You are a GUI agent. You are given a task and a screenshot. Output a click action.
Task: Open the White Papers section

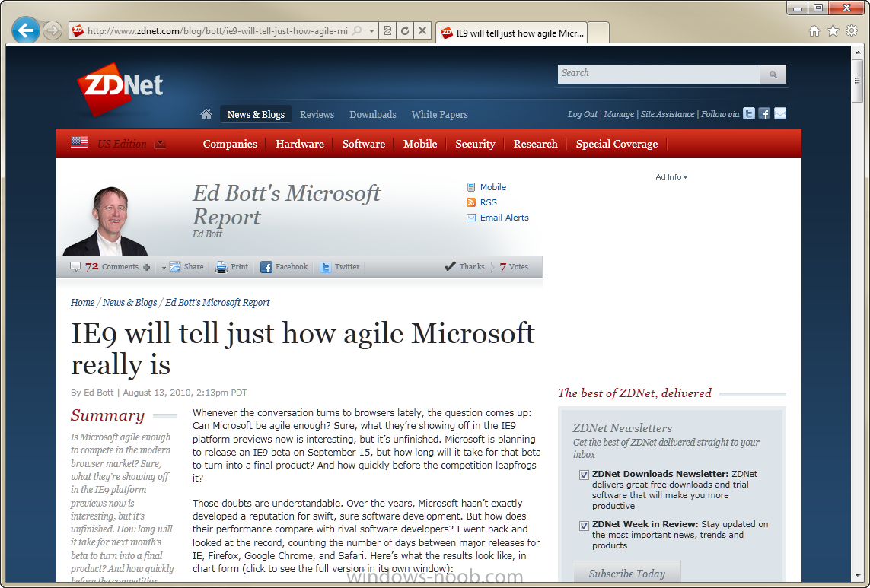pos(439,114)
